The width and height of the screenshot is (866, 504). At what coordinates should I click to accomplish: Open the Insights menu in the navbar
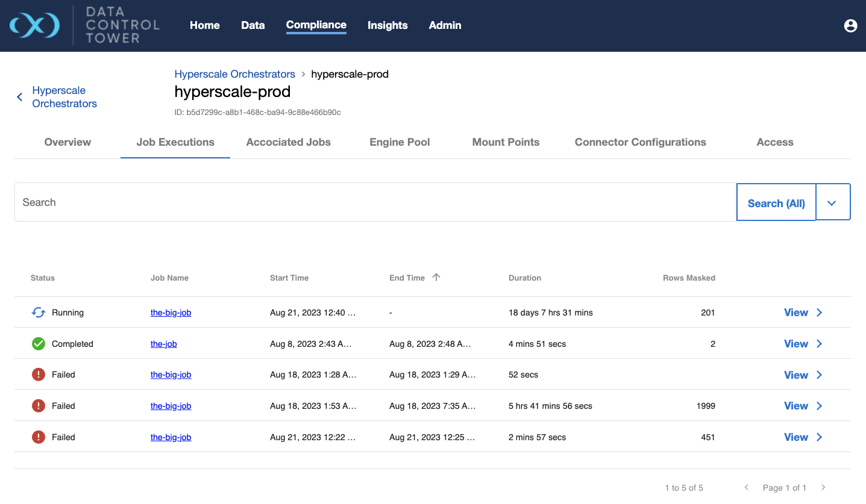coord(388,25)
